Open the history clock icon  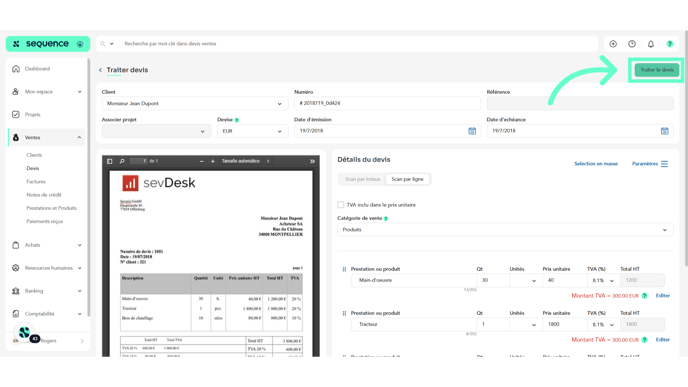632,44
